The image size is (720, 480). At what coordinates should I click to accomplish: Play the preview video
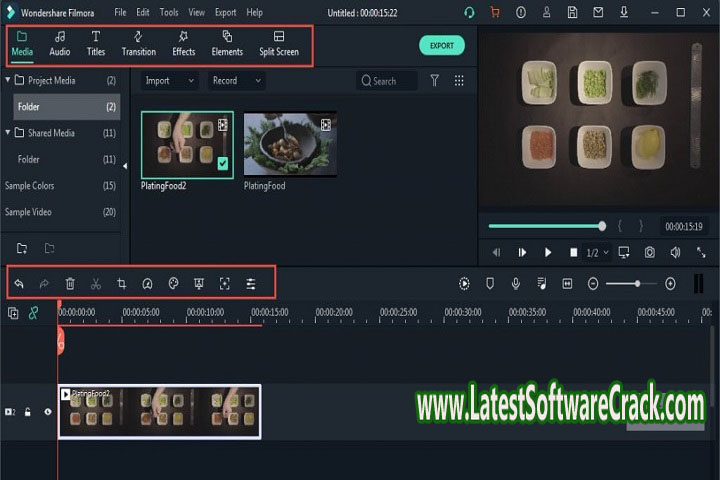click(x=548, y=252)
